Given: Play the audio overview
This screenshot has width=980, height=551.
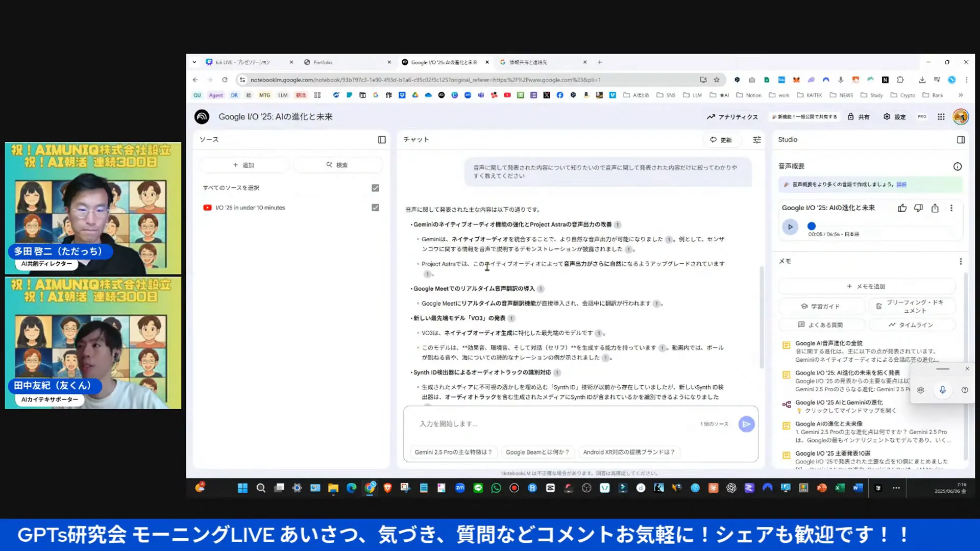Looking at the screenshot, I should click(x=790, y=227).
